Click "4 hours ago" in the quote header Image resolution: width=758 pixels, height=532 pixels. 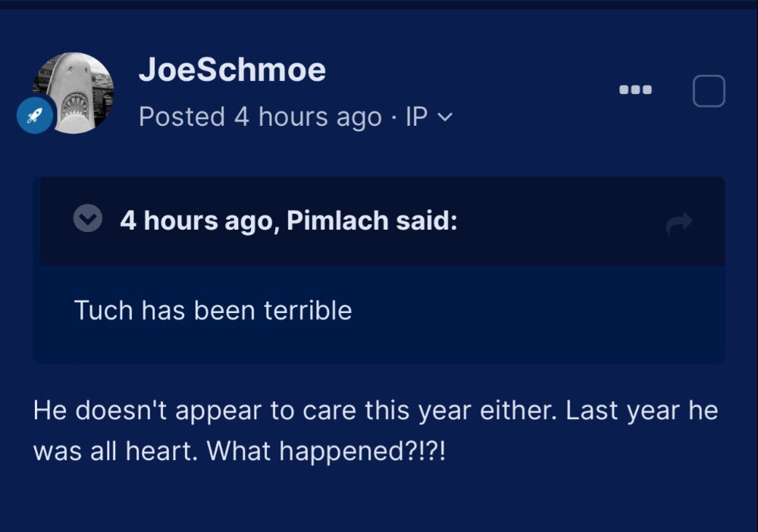pos(199,221)
